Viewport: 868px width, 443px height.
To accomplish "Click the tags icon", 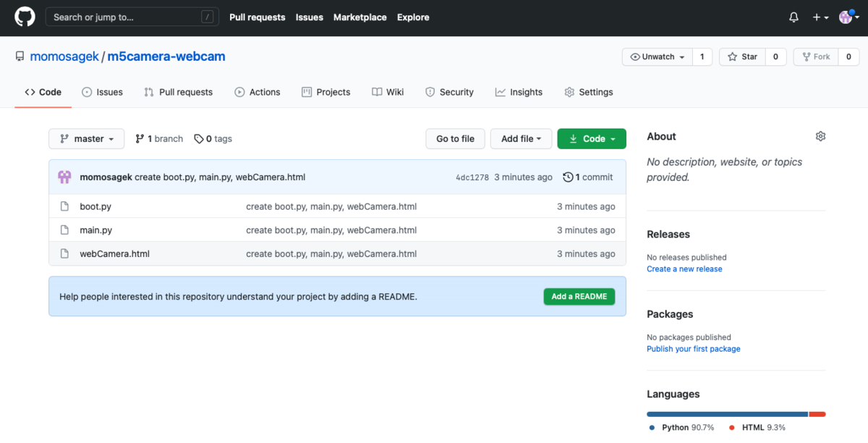I will 199,139.
